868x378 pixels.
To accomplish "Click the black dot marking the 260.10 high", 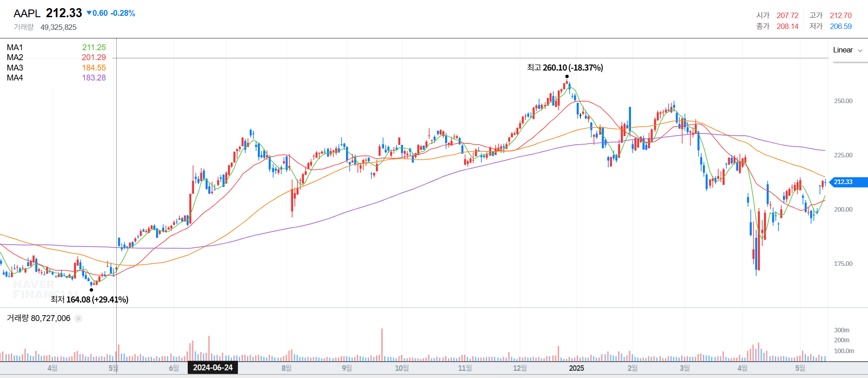I will [567, 76].
